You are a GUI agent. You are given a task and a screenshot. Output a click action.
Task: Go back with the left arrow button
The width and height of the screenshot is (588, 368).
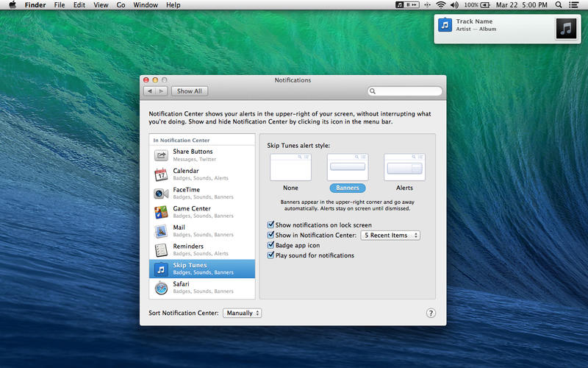point(150,91)
